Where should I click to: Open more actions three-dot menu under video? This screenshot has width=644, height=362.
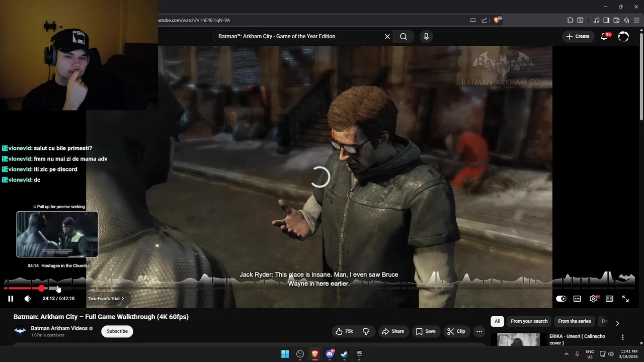[x=479, y=331]
